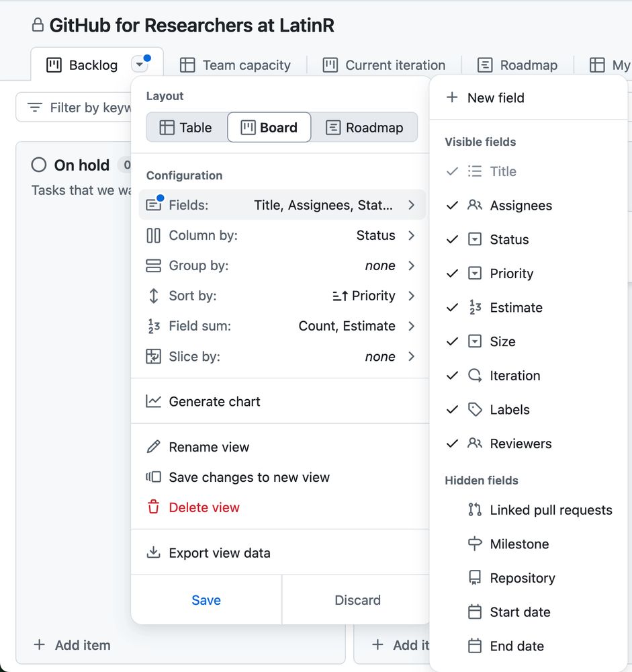
Task: Toggle the Labels field visibility
Action: pyautogui.click(x=452, y=409)
